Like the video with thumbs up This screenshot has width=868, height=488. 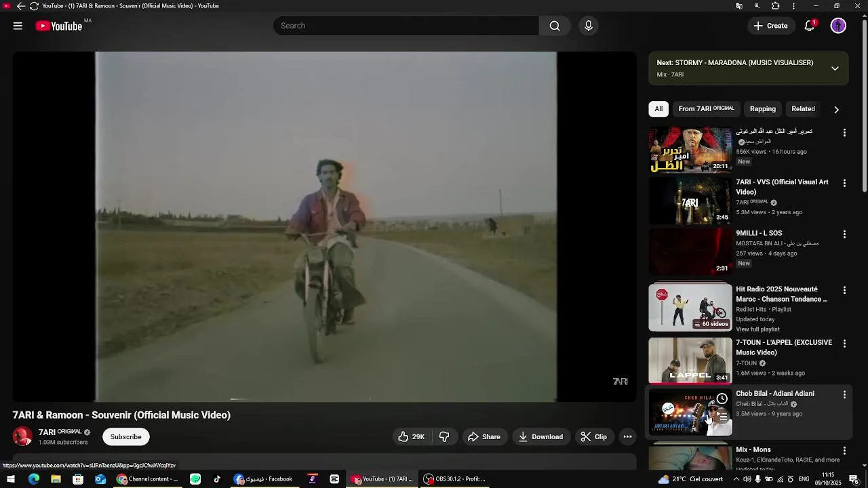411,436
